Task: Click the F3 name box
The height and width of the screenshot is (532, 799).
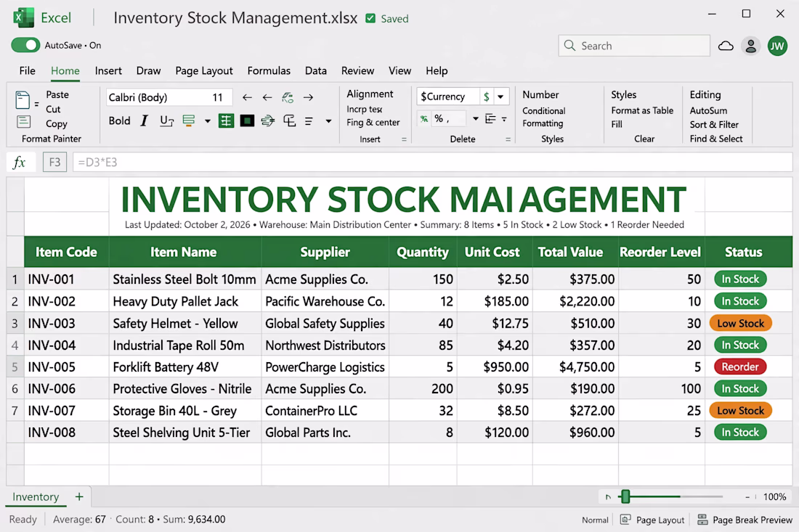Action: (x=54, y=163)
